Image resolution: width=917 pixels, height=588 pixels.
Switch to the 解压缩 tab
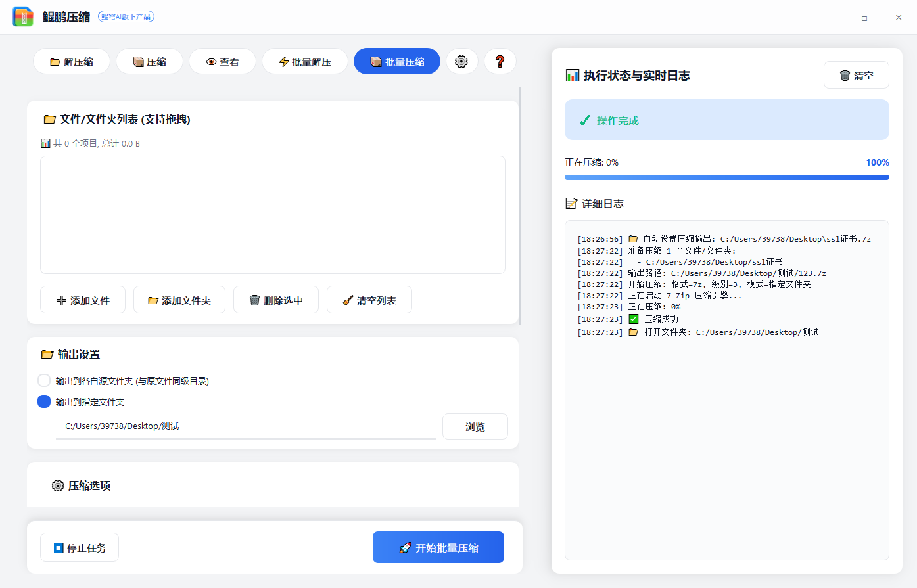click(71, 61)
